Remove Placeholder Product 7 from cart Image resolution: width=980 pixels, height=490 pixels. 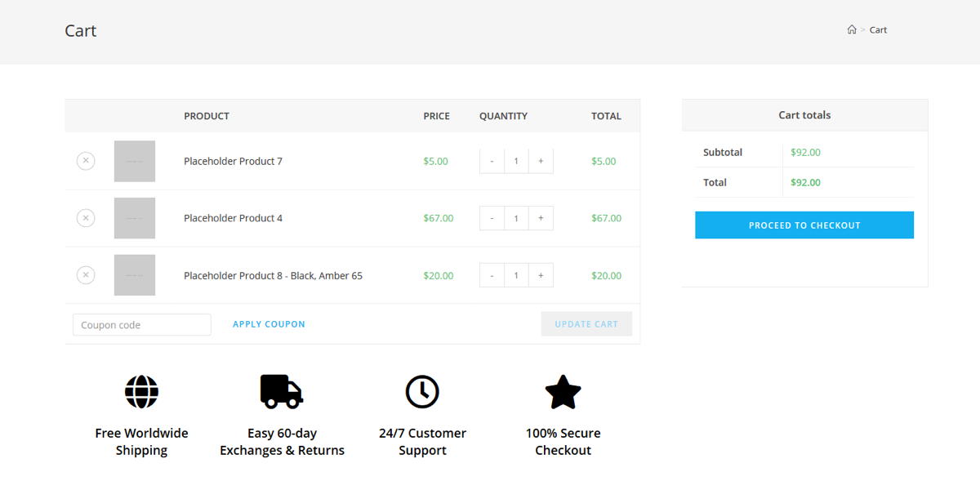tap(86, 161)
